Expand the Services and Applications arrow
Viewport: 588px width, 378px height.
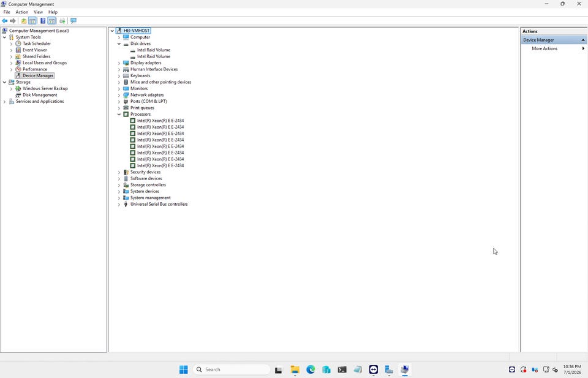pyautogui.click(x=4, y=102)
